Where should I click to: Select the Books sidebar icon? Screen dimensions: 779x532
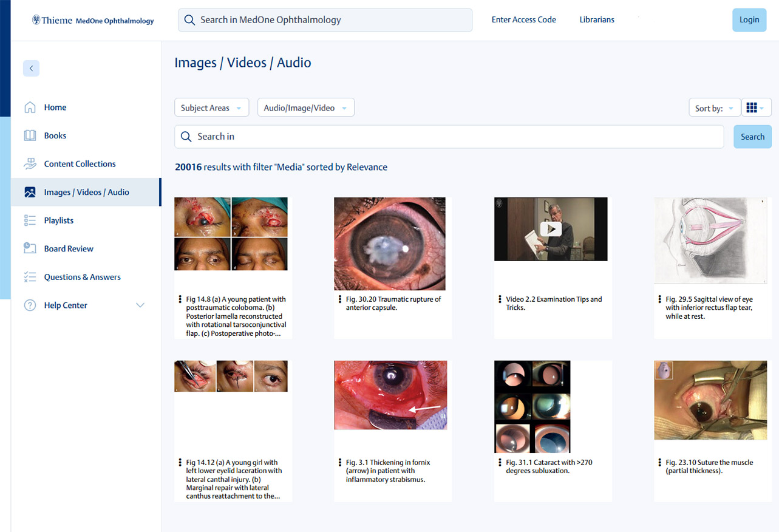30,135
